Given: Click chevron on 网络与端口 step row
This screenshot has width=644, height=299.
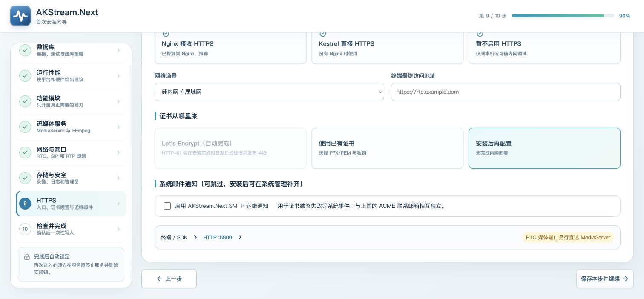Looking at the screenshot, I should (x=118, y=152).
